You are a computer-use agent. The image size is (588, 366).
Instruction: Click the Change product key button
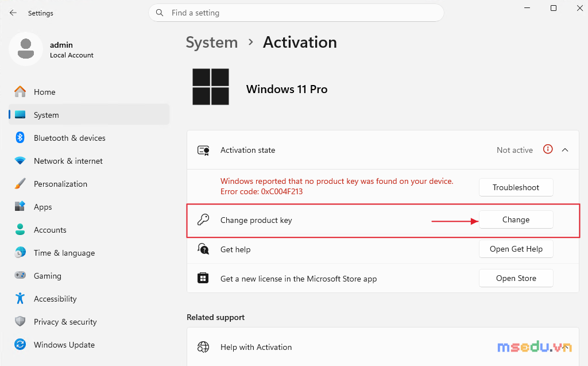(516, 219)
